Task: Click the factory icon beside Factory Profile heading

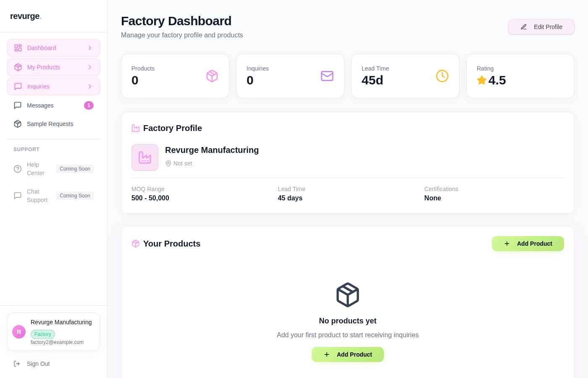Action: click(x=136, y=128)
